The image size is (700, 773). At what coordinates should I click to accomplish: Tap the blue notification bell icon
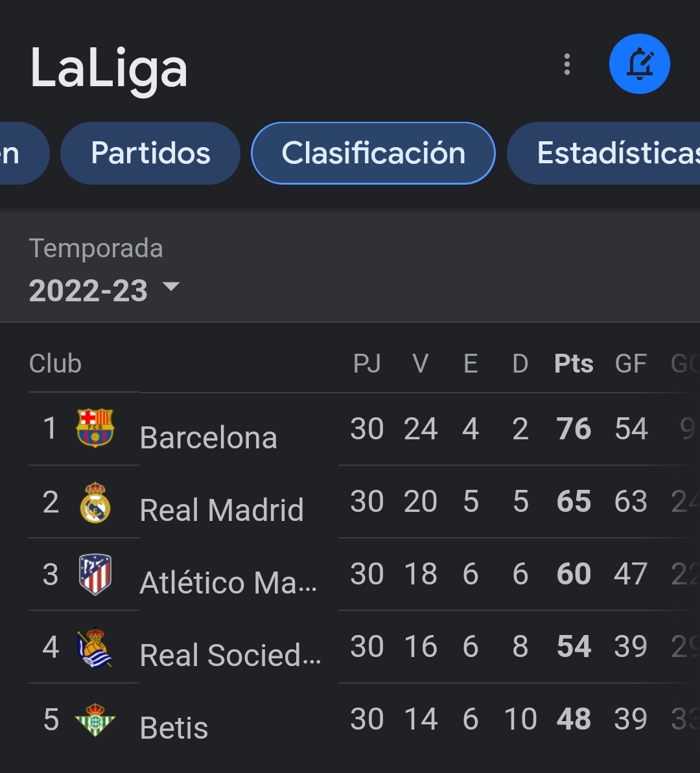tap(639, 64)
